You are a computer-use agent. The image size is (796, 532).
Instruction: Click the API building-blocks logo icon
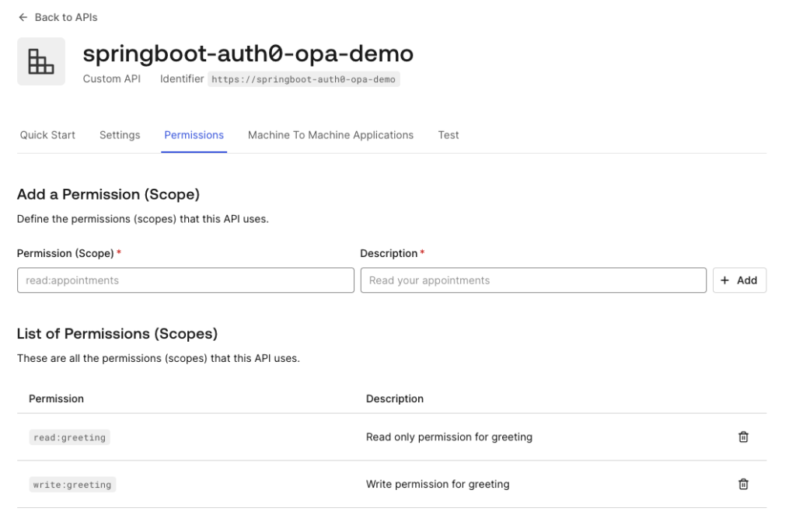pyautogui.click(x=41, y=61)
